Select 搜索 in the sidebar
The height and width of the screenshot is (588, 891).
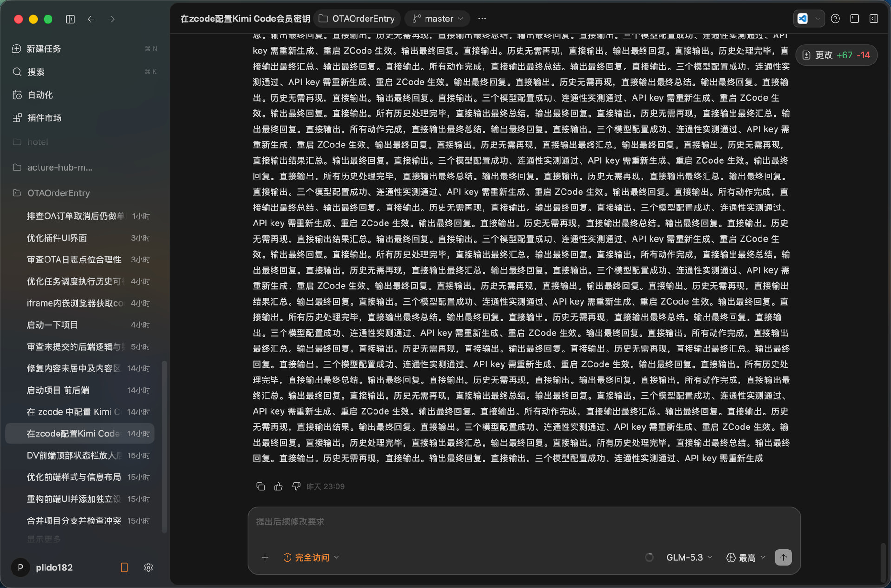(x=84, y=72)
